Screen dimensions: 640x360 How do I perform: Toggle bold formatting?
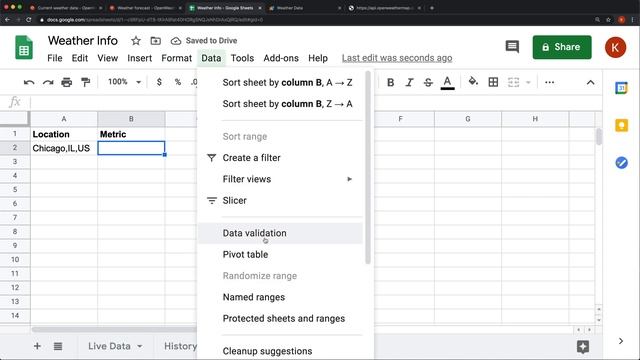tap(390, 82)
